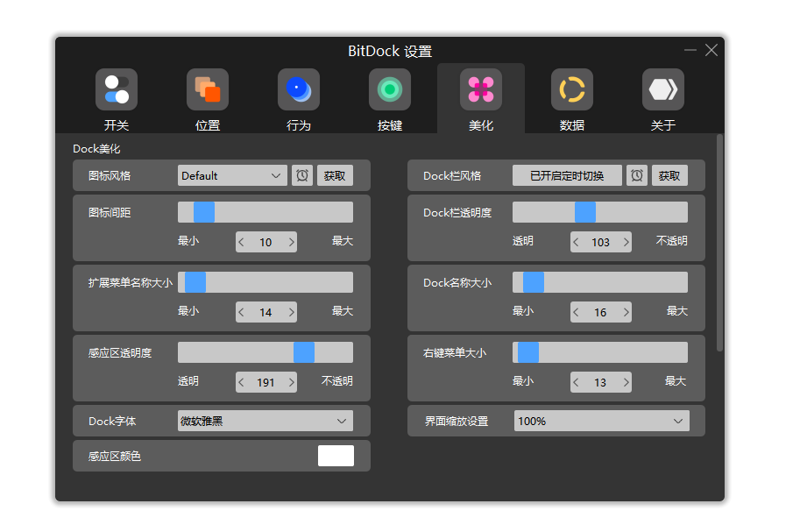Open the 关于 about tab icon
The image size is (807, 532).
point(663,89)
